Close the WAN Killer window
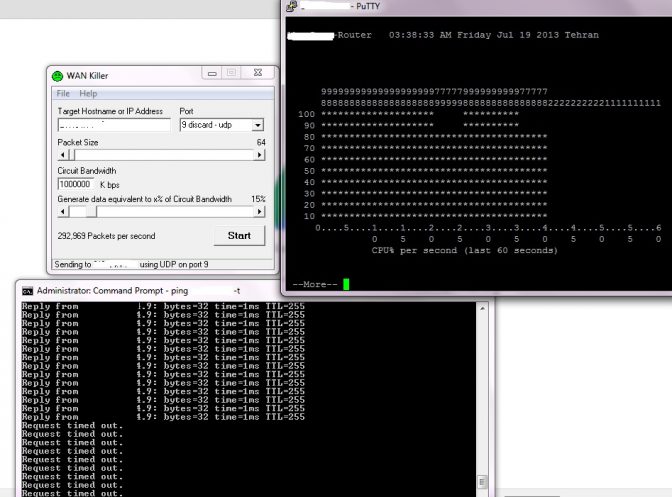This screenshot has width=672, height=497. point(259,74)
